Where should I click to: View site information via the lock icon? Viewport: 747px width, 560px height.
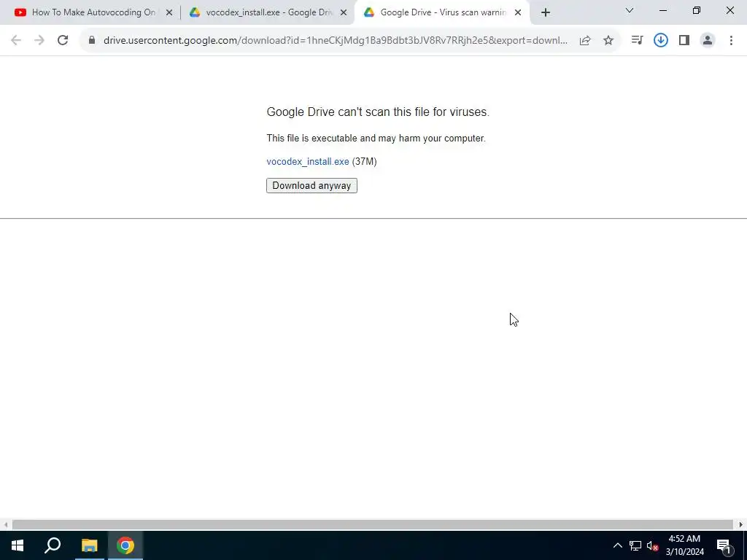[x=92, y=41]
